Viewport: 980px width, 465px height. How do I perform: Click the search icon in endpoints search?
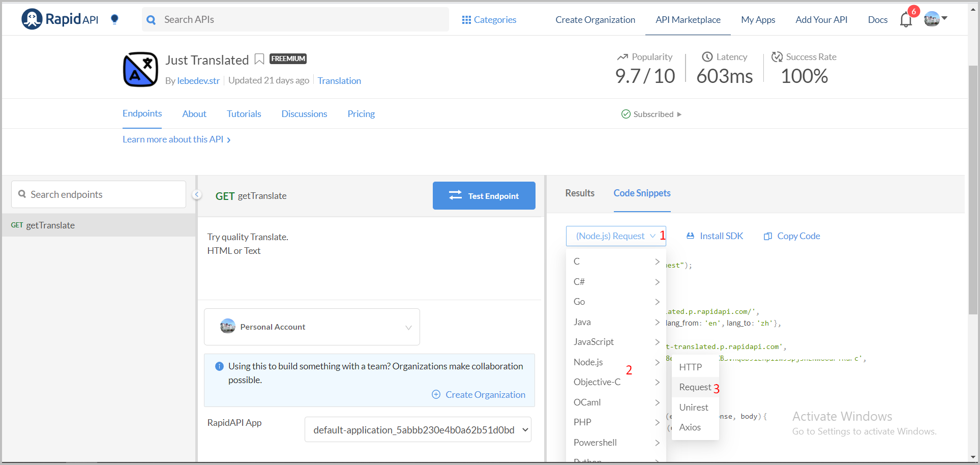pyautogui.click(x=22, y=194)
